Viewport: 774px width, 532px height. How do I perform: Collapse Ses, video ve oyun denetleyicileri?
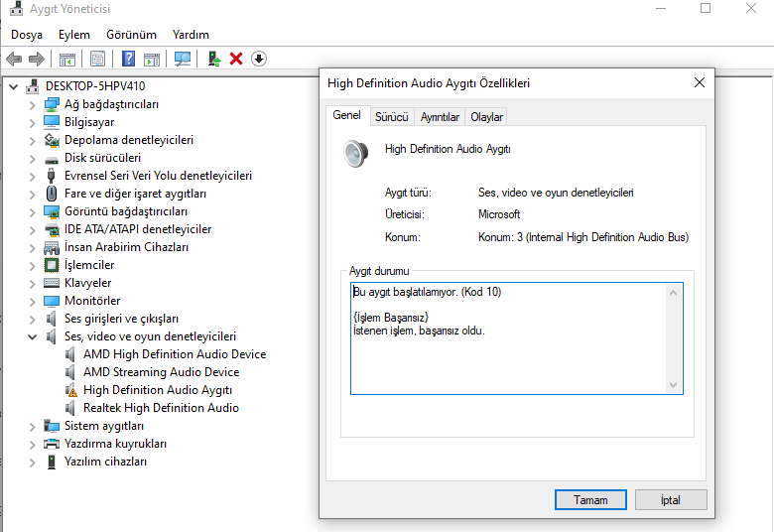pos(32,336)
